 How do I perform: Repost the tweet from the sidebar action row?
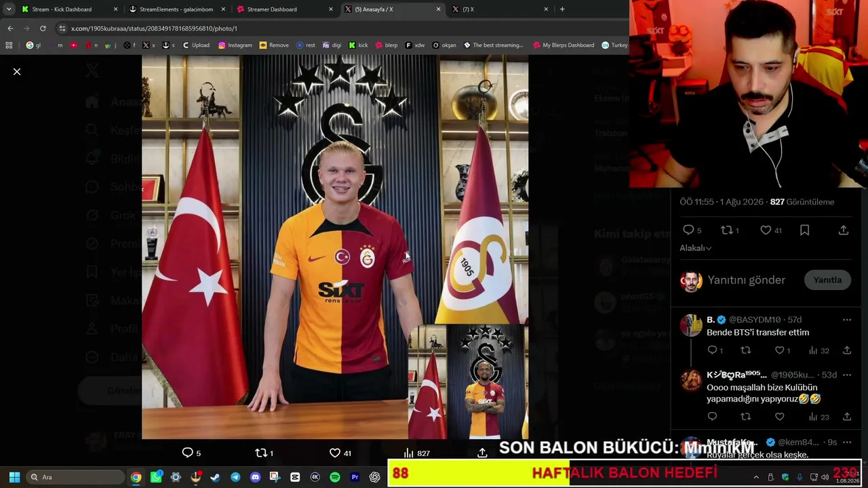click(x=726, y=230)
